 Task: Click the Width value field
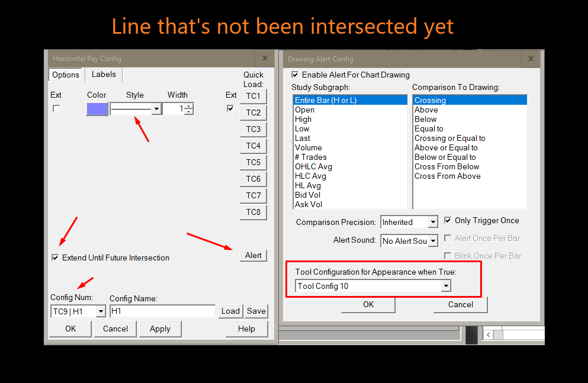[x=174, y=109]
